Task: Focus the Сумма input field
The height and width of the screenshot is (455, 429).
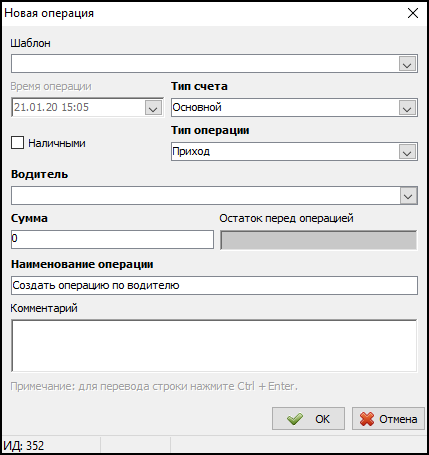Action: pyautogui.click(x=112, y=239)
